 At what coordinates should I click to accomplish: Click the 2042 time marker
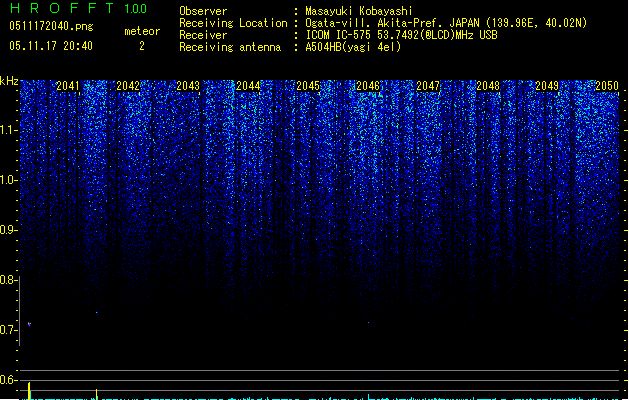[x=128, y=85]
